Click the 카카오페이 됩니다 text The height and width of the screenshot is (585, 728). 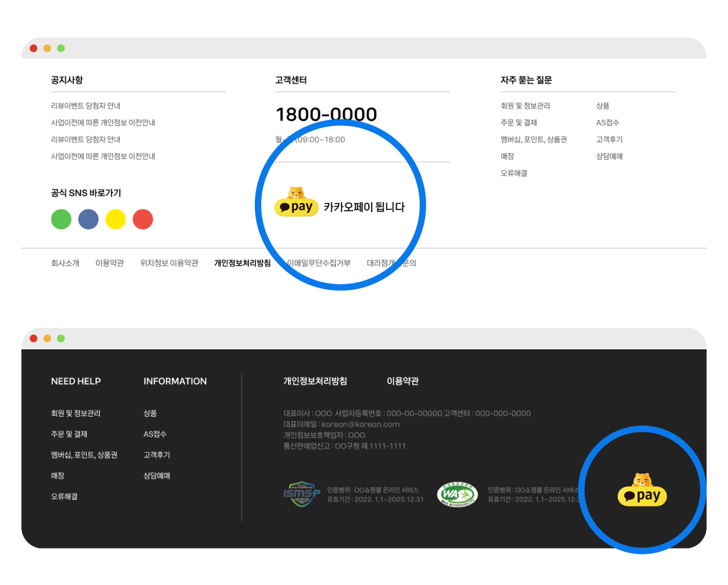click(x=364, y=207)
